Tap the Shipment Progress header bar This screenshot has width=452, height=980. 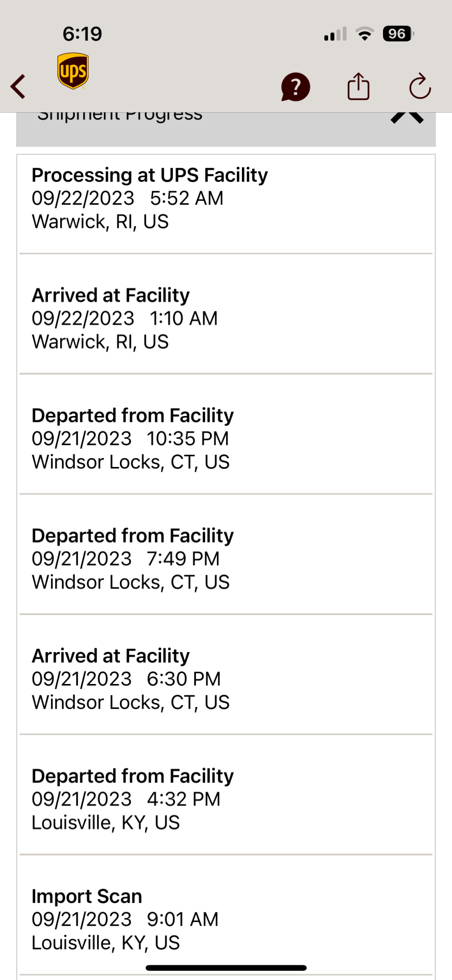coord(226,129)
